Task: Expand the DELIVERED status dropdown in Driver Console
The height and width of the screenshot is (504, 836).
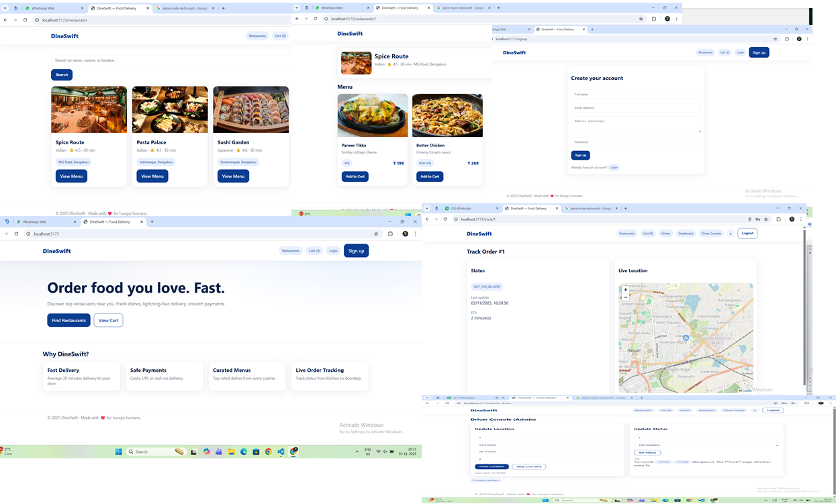Action: coord(706,445)
